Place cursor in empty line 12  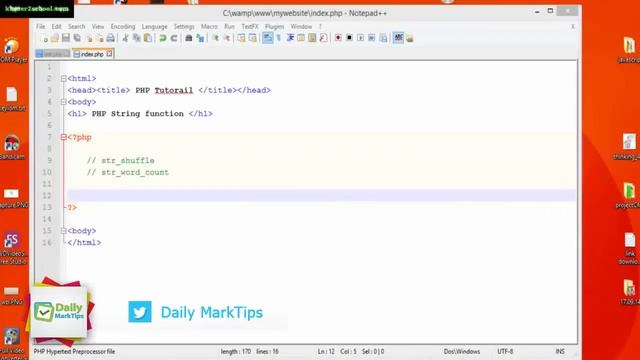tap(322, 196)
